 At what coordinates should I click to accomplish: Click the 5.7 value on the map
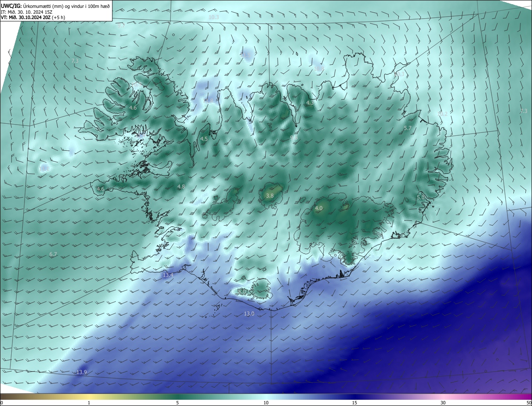coord(408,129)
